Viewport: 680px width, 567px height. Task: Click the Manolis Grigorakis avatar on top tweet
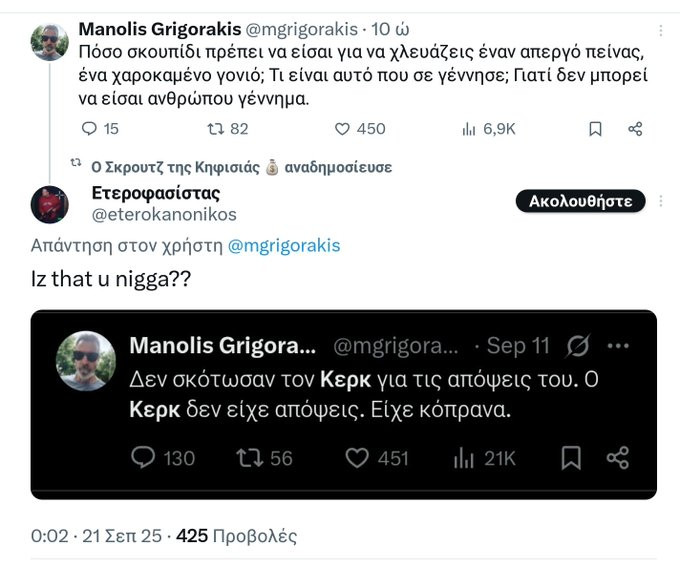50,41
